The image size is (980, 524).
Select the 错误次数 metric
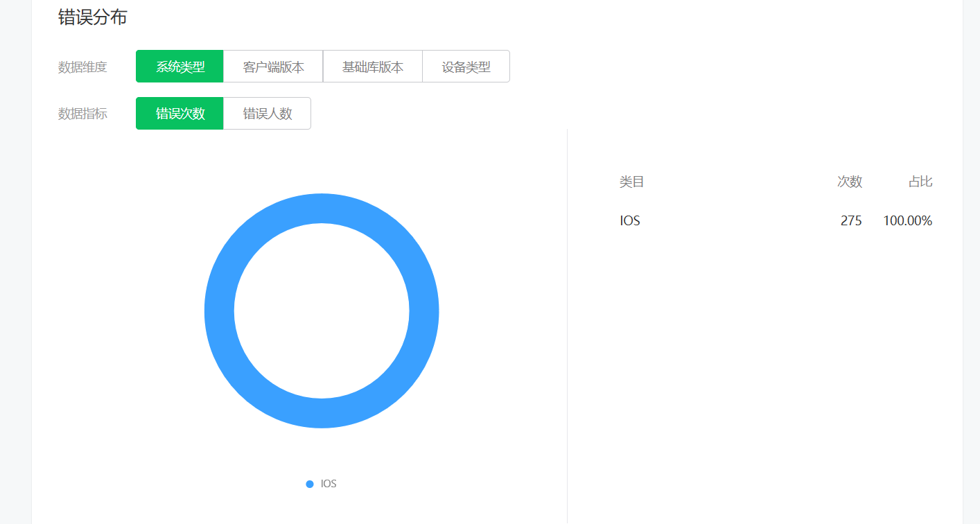[x=180, y=113]
